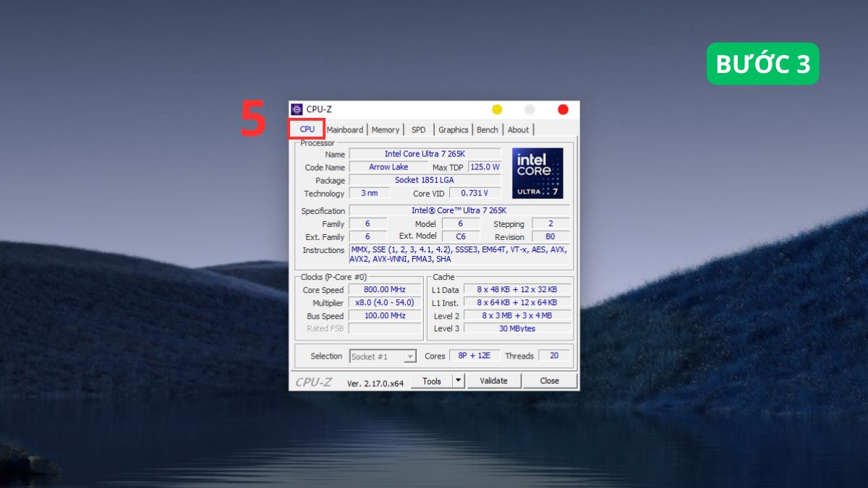868x488 pixels.
Task: Open the Memory tab
Action: (x=385, y=129)
